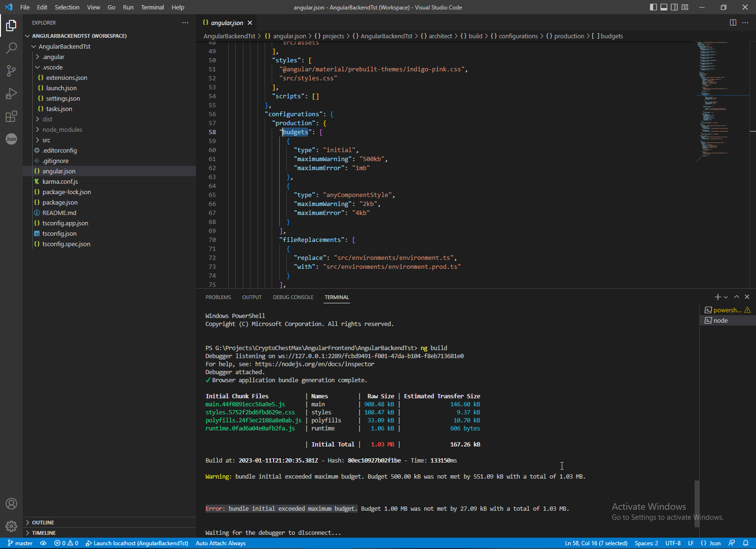Maximize the terminal panel size
Viewport: 756px width, 549px height.
point(736,297)
